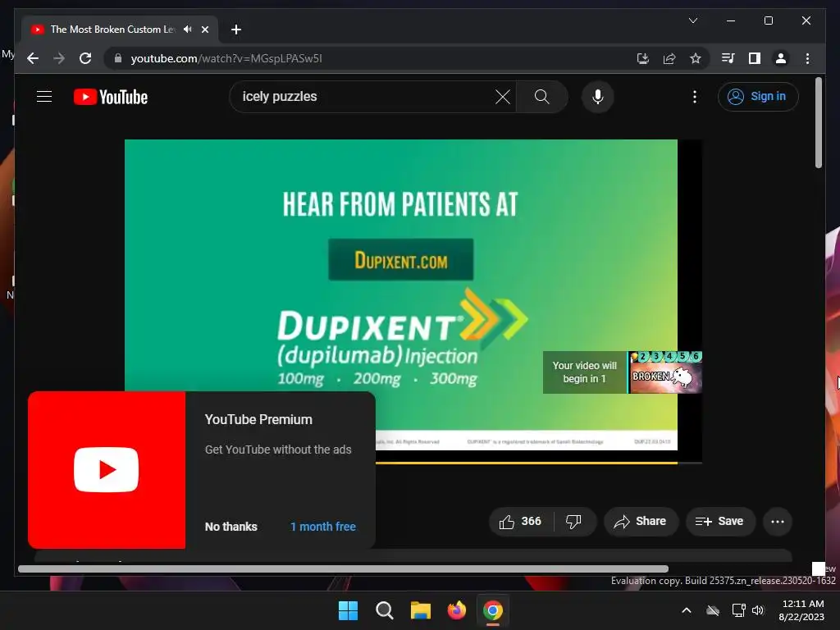Screen dimensions: 840x630
Task: Show hidden system tray icons
Action: [687, 610]
